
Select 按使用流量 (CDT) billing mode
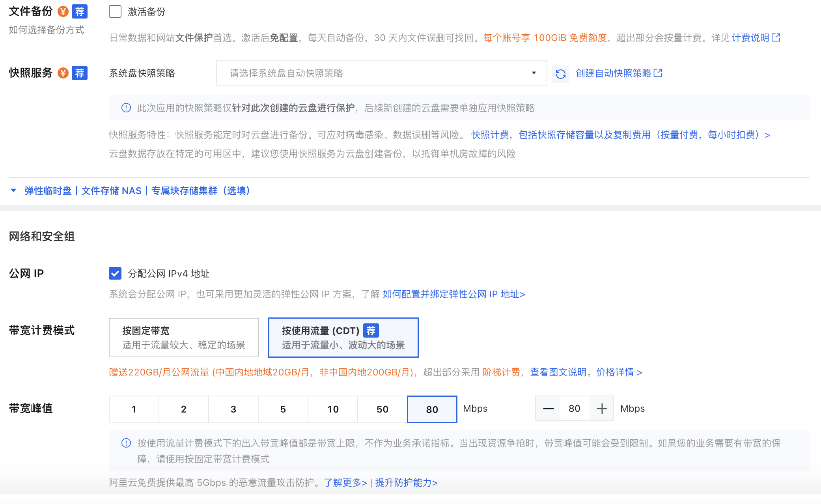pos(343,338)
